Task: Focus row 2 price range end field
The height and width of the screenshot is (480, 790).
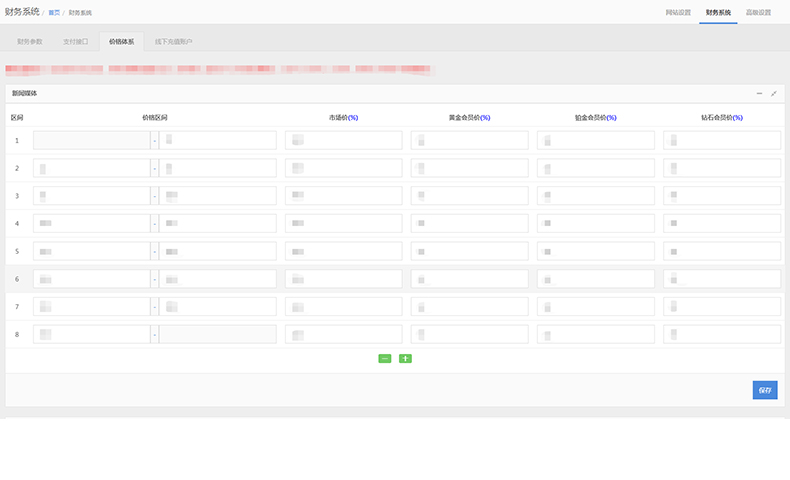Action: (x=217, y=168)
